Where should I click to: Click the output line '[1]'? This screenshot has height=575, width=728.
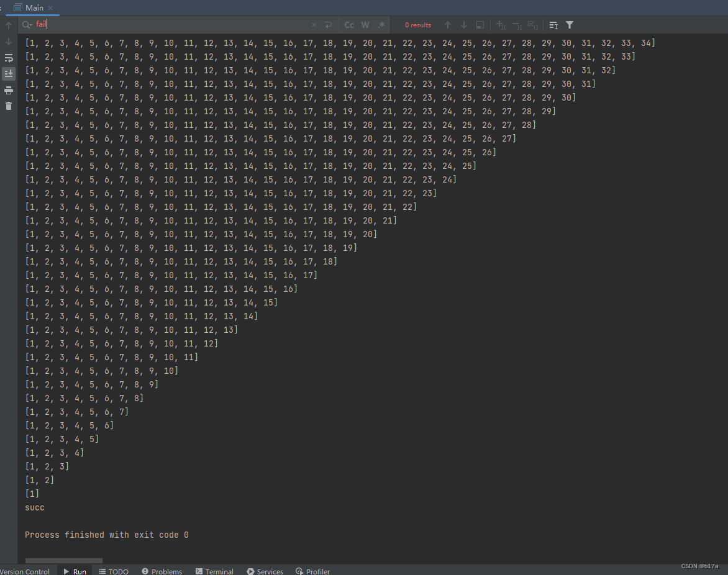pyautogui.click(x=32, y=493)
